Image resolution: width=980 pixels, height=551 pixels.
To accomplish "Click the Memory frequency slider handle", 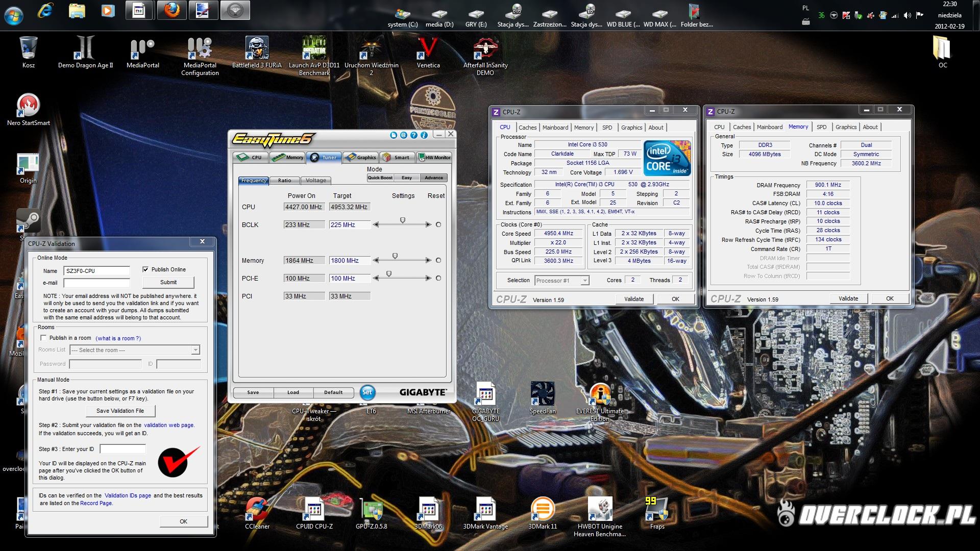I will click(x=395, y=256).
